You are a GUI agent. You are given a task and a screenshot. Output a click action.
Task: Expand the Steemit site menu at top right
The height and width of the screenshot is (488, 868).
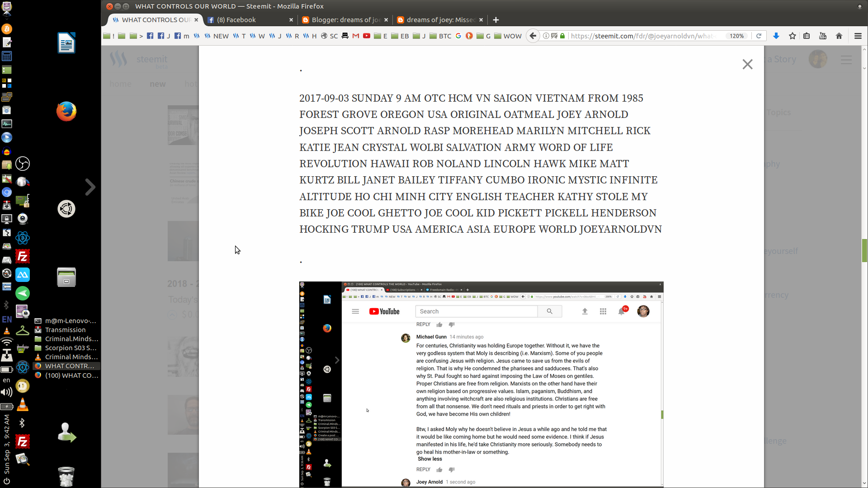coord(846,60)
